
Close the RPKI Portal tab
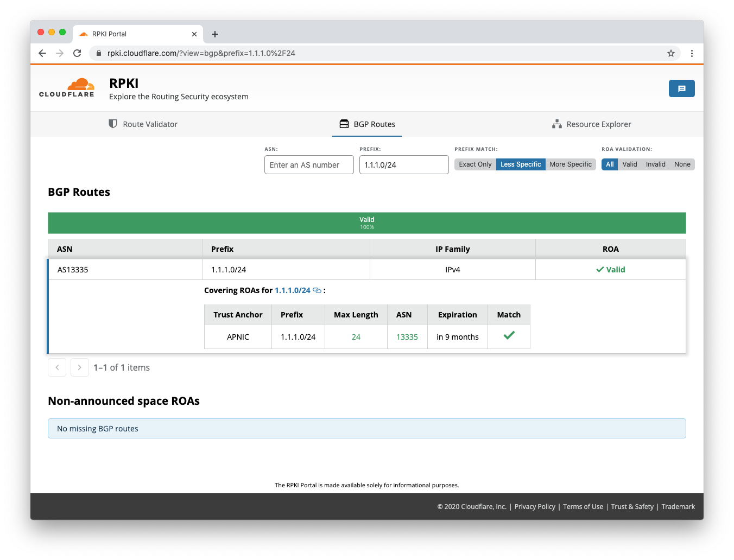[194, 34]
